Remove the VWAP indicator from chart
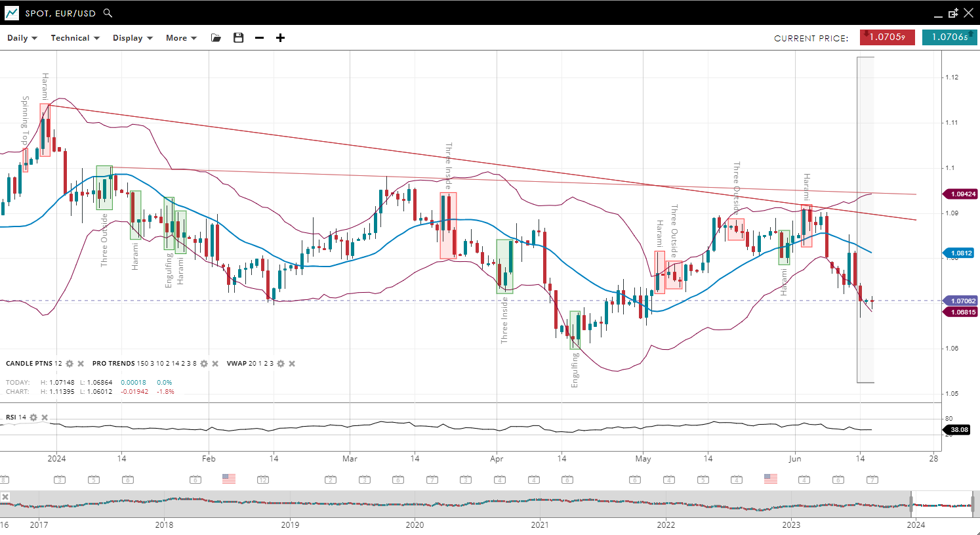The width and height of the screenshot is (980, 535). [292, 364]
